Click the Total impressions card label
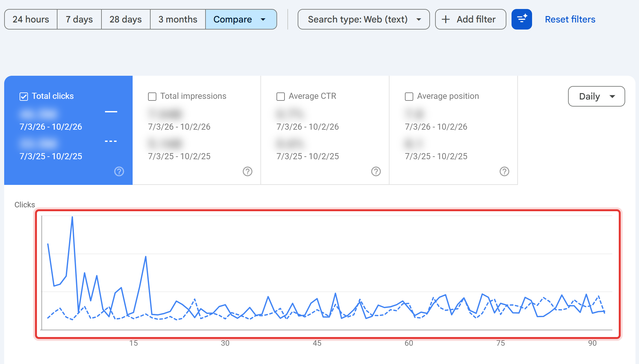639x364 pixels. [x=193, y=96]
